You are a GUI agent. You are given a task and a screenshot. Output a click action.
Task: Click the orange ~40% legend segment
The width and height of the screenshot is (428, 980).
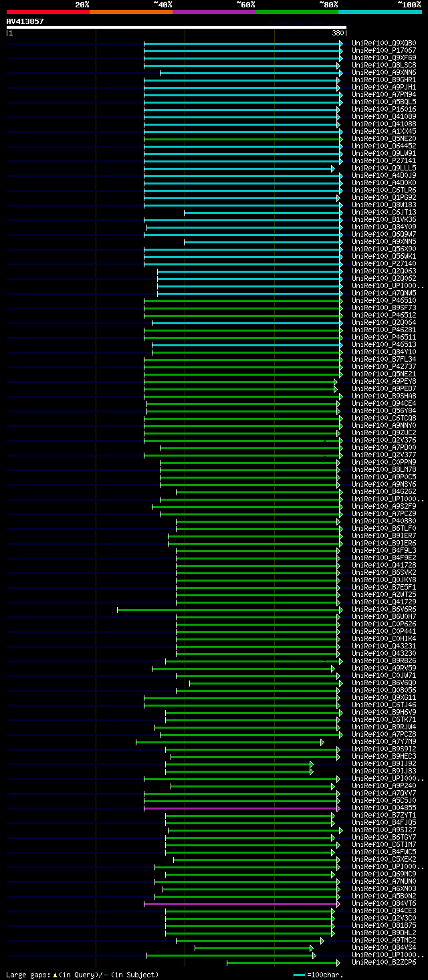pos(131,12)
